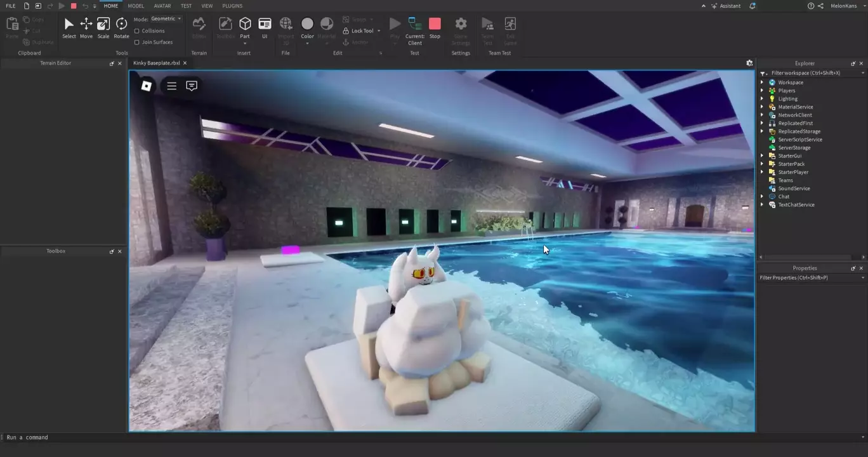The height and width of the screenshot is (457, 868).
Task: Open the in-game chat icon
Action: tap(192, 86)
